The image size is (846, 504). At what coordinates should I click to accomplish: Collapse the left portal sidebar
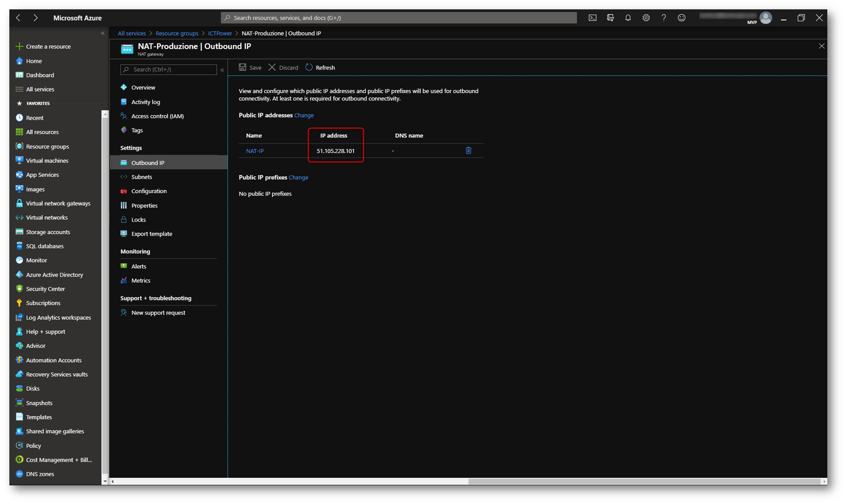tap(103, 33)
